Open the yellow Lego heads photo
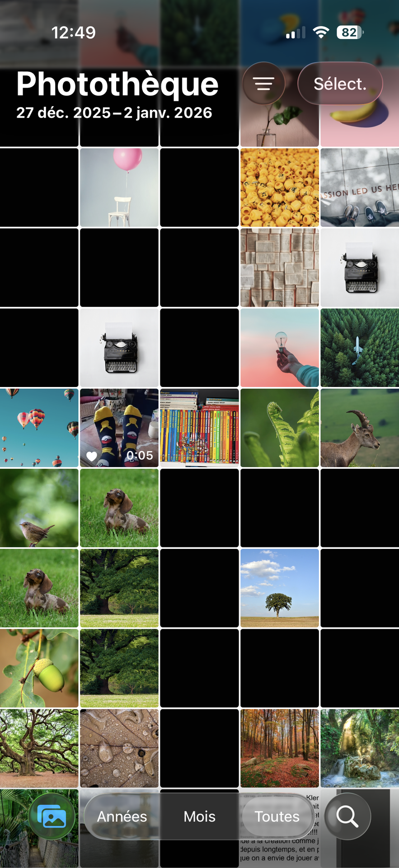 [x=280, y=187]
